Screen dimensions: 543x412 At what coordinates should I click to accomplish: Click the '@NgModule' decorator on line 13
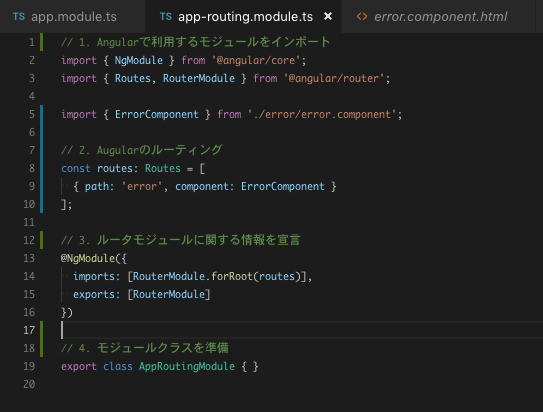tap(88, 259)
